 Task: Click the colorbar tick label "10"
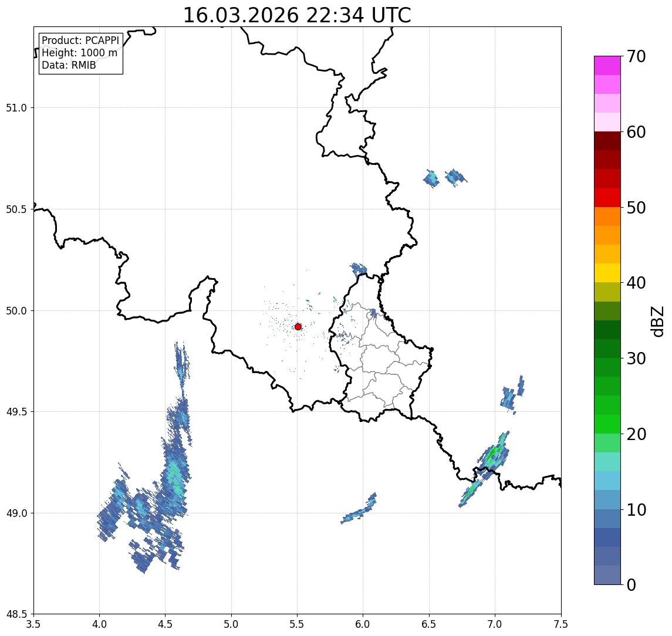click(636, 510)
